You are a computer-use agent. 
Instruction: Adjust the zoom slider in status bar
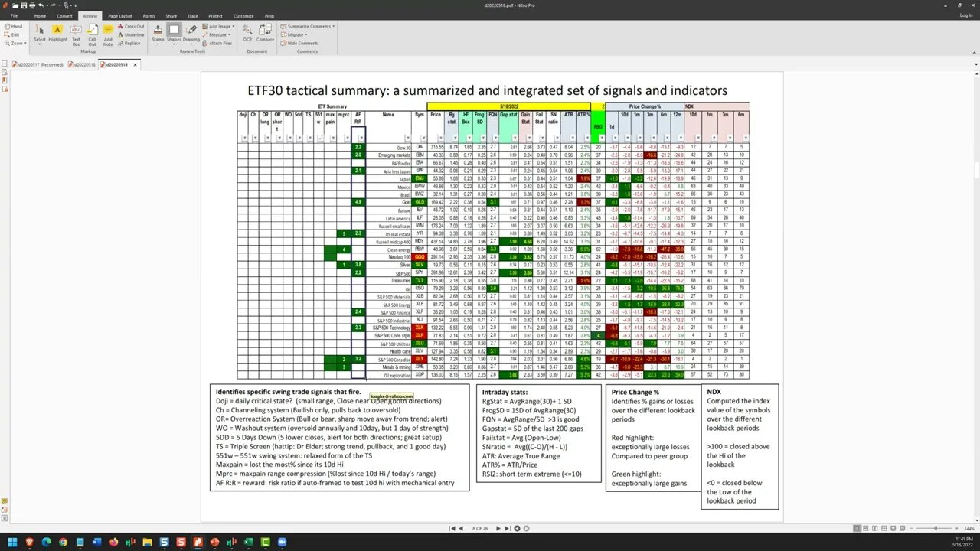click(936, 528)
